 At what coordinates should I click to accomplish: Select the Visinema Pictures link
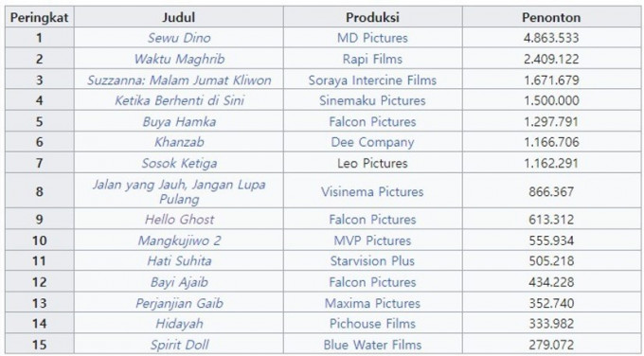click(x=372, y=192)
